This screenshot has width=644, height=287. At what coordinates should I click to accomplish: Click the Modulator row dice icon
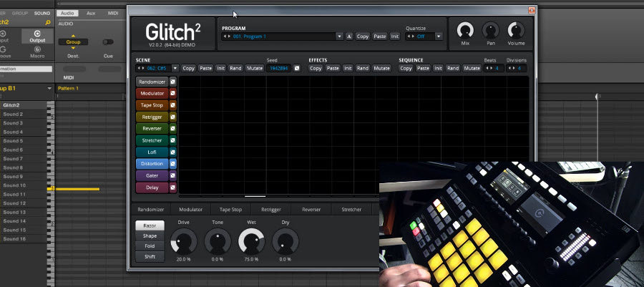pyautogui.click(x=173, y=94)
